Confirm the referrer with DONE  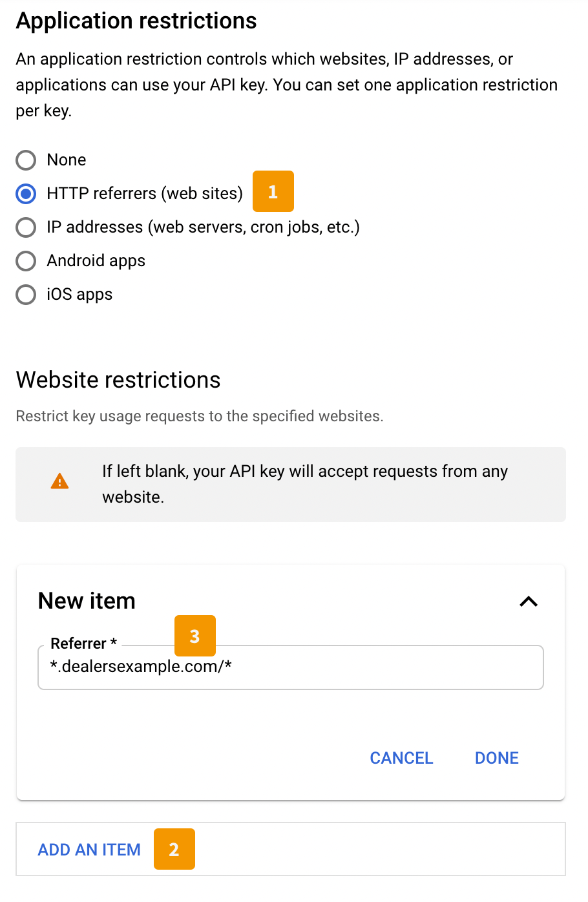497,758
